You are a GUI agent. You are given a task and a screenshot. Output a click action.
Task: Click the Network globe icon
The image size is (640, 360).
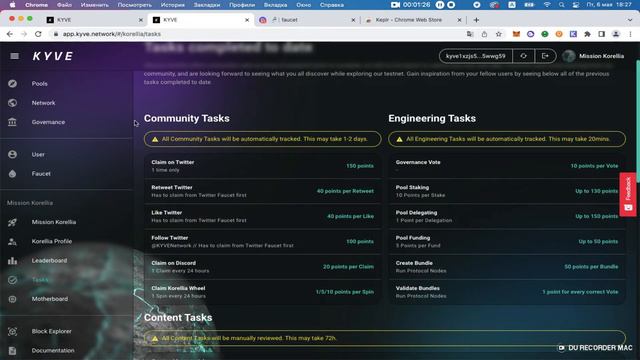click(13, 103)
